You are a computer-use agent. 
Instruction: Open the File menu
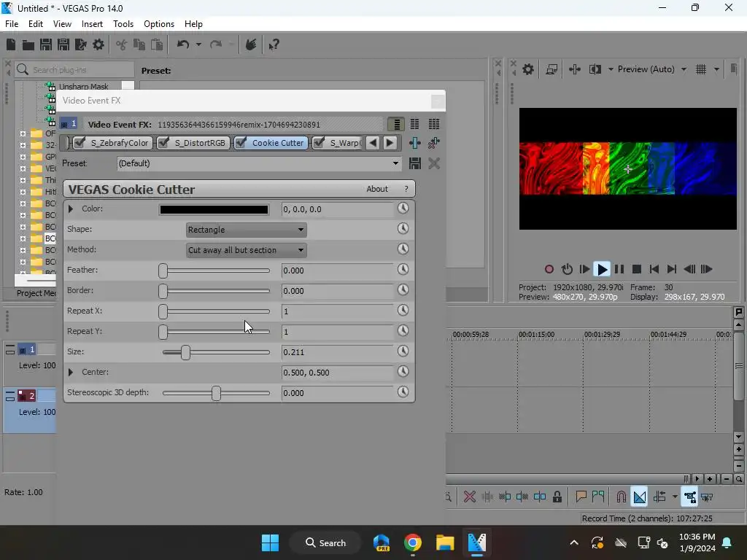click(x=12, y=24)
